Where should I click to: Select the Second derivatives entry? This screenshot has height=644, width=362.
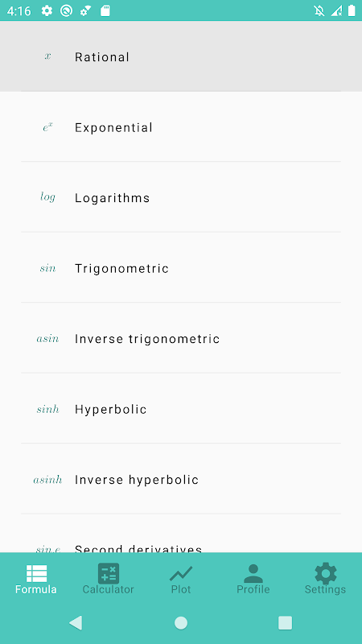(x=181, y=533)
